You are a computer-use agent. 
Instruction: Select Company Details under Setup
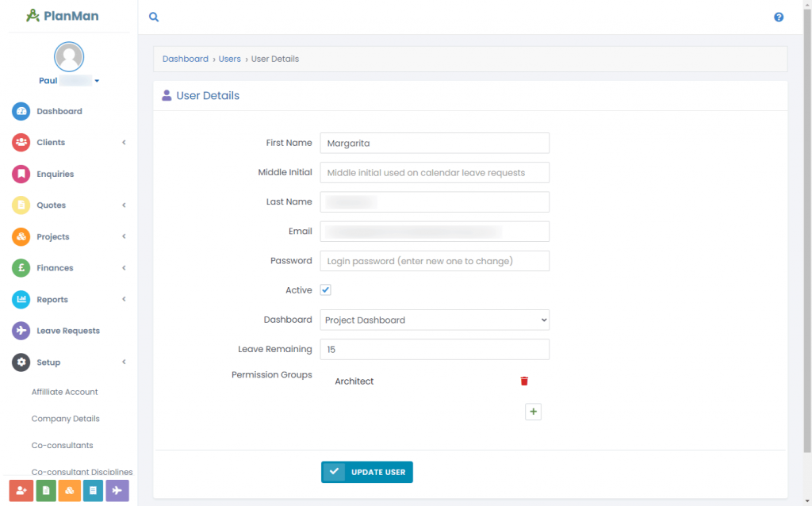point(65,419)
